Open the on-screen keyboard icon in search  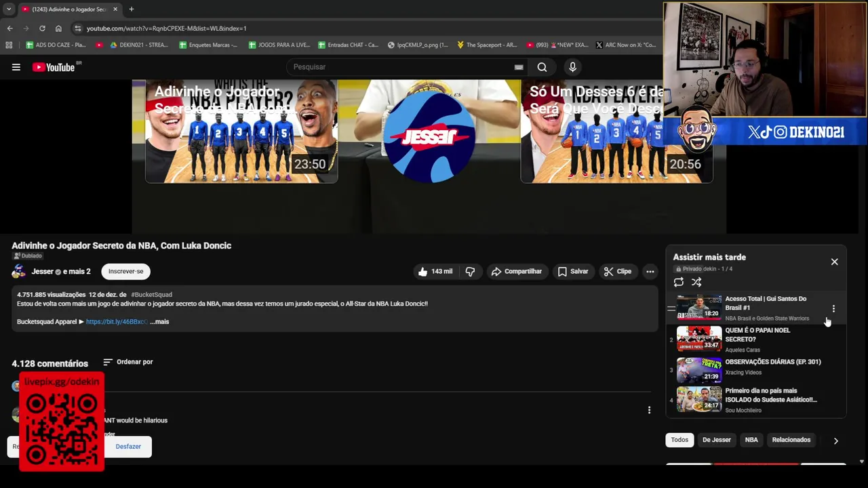pyautogui.click(x=519, y=67)
